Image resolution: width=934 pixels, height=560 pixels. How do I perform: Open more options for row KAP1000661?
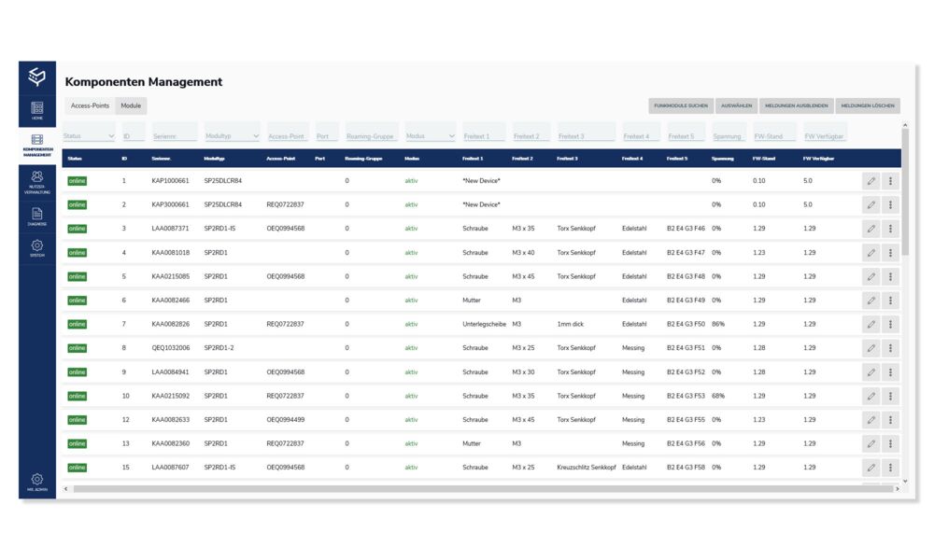pos(890,181)
